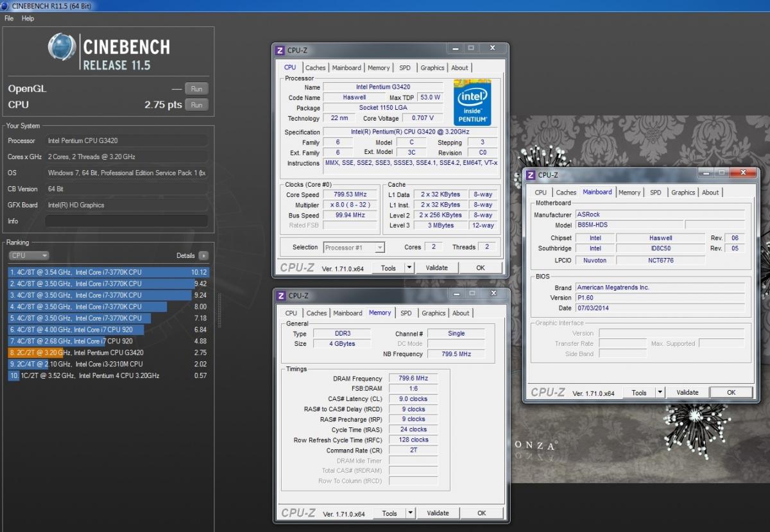Screen dimensions: 770x532
Task: Select highlighted Pentium G3420 ranking row
Action: point(108,353)
